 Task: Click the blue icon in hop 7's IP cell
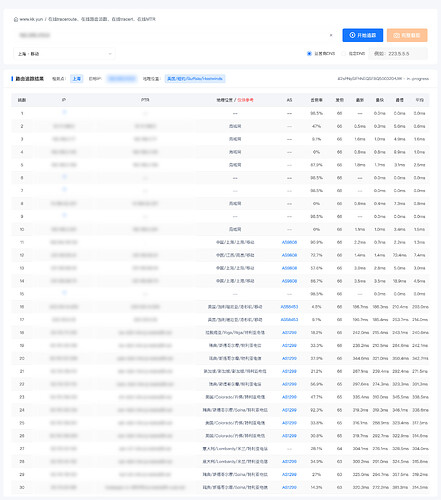click(x=64, y=189)
